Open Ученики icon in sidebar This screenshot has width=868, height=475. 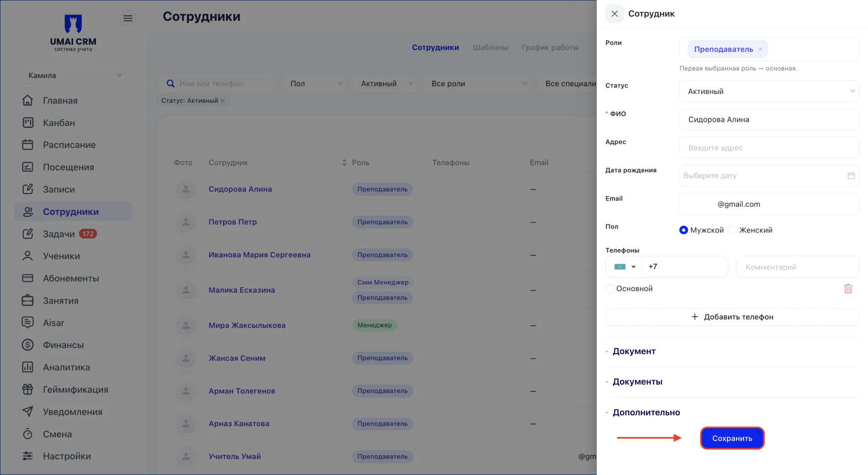28,256
